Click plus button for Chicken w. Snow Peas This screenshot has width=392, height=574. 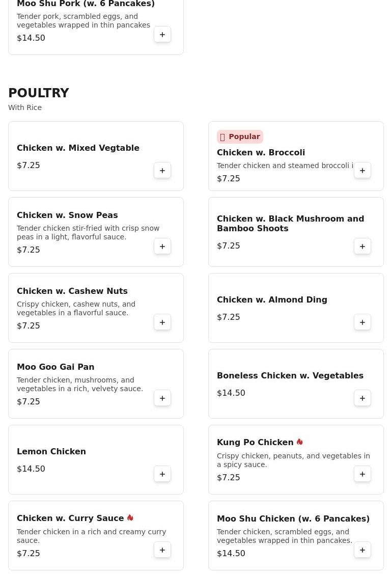pos(162,247)
